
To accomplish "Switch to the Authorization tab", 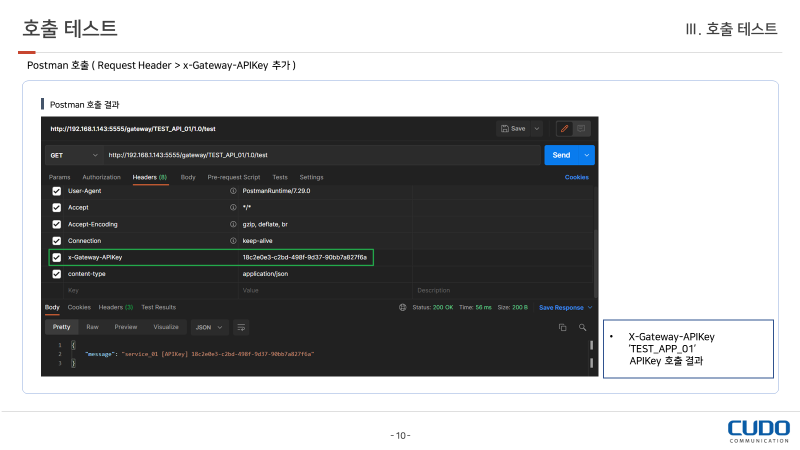I will tap(101, 177).
